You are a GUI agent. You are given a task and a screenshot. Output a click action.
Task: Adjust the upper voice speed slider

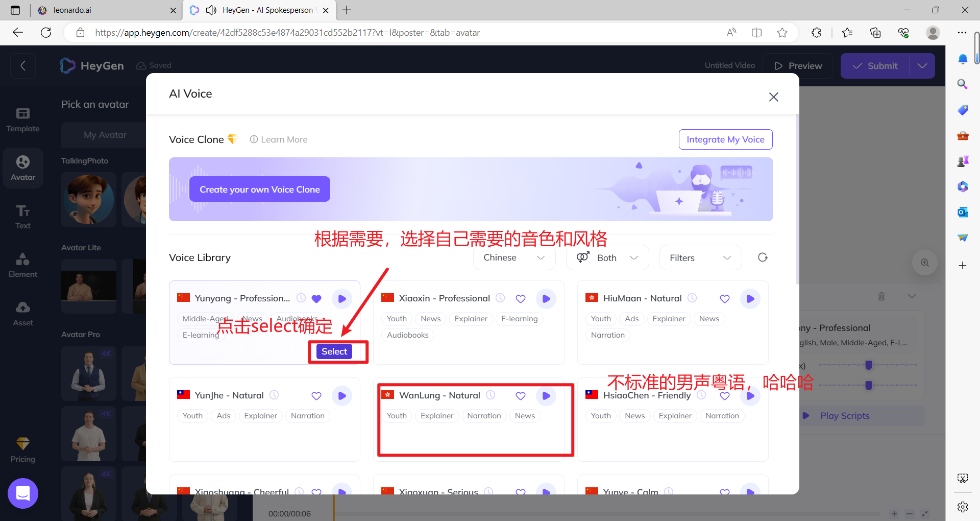pyautogui.click(x=869, y=365)
